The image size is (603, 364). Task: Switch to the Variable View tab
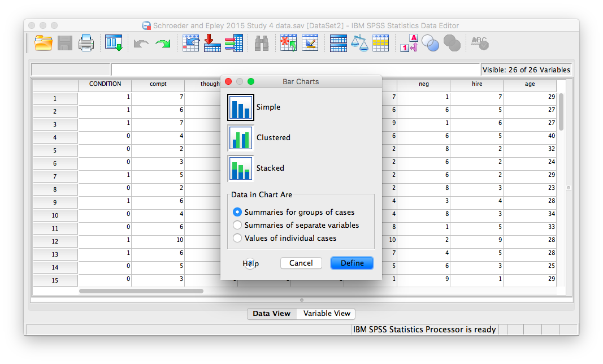[x=327, y=313]
